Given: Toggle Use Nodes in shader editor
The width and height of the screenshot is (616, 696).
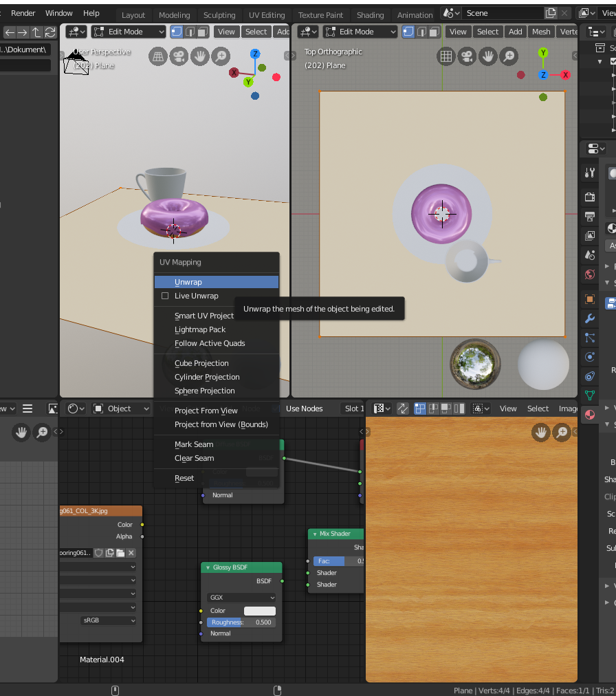Looking at the screenshot, I should tap(304, 409).
